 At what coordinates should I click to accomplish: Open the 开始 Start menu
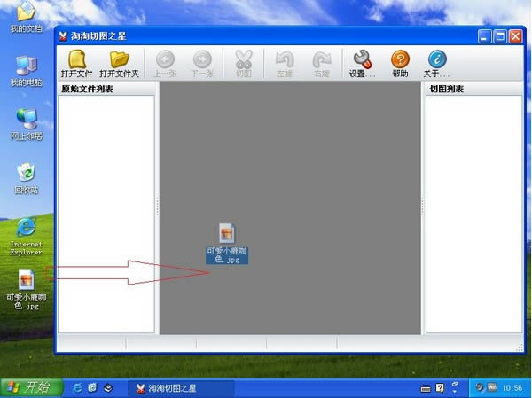coord(32,387)
